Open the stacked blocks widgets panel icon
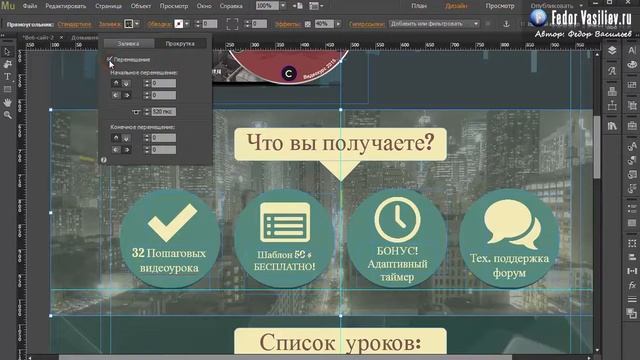This screenshot has width=640, height=360. (x=612, y=91)
